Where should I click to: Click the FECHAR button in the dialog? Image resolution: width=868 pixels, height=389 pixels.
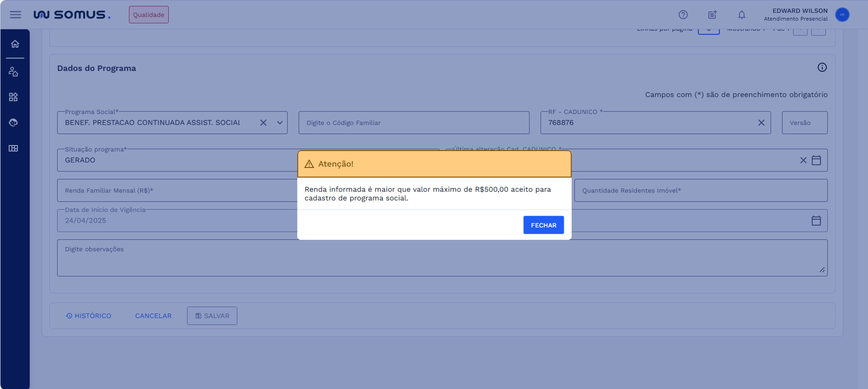point(543,225)
